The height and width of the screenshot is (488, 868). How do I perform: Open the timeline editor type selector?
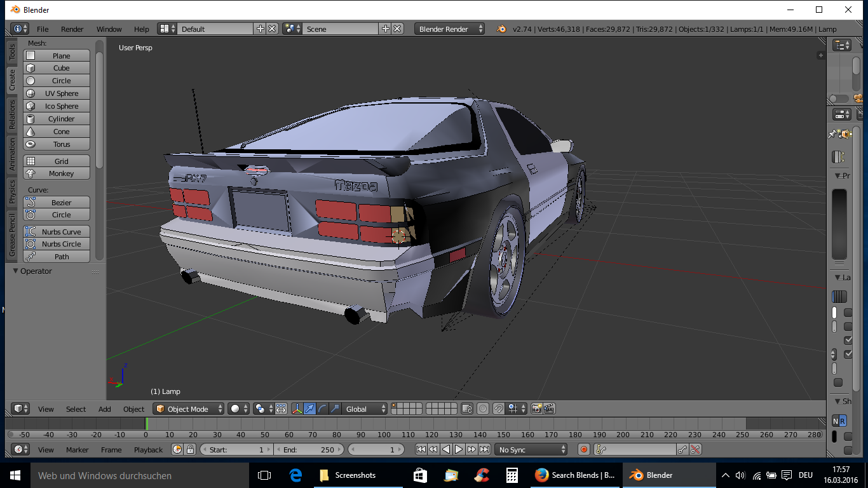21,450
